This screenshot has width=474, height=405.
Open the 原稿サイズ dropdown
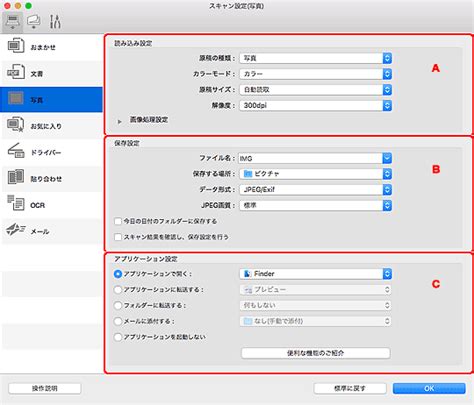click(x=315, y=90)
